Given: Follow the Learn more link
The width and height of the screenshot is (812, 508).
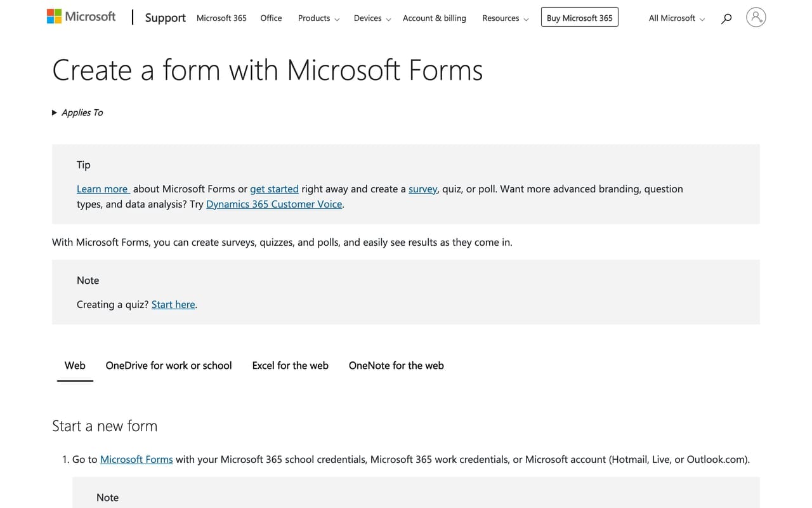Looking at the screenshot, I should (102, 189).
